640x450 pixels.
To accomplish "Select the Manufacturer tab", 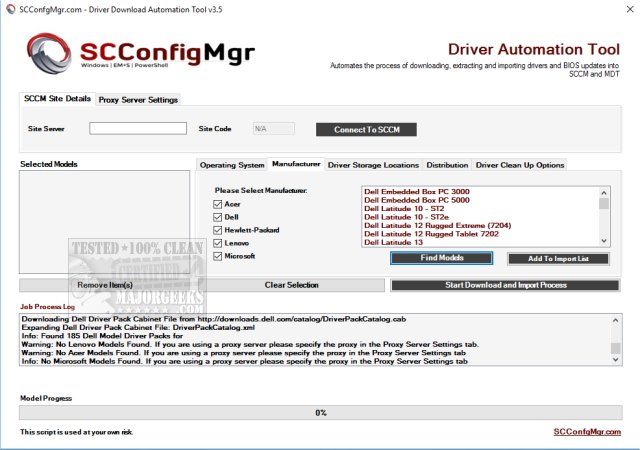I will tap(296, 164).
